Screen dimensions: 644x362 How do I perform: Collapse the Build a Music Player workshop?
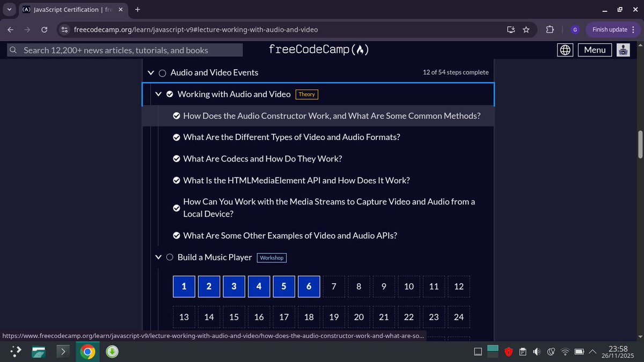158,257
